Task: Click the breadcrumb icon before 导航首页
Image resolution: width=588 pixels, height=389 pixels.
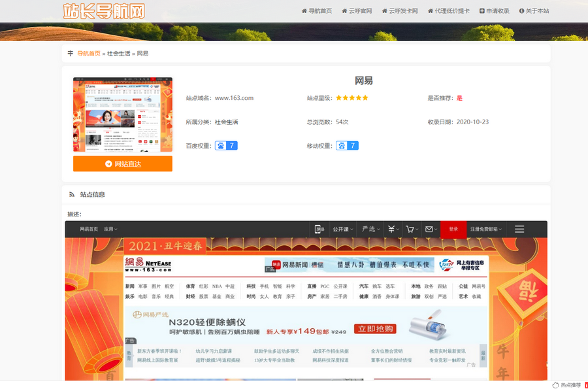Action: coord(70,53)
